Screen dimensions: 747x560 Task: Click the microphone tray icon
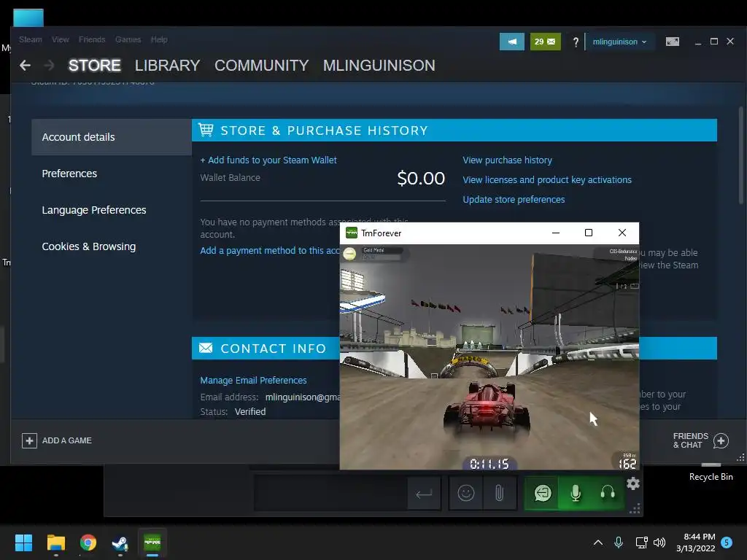(x=619, y=542)
